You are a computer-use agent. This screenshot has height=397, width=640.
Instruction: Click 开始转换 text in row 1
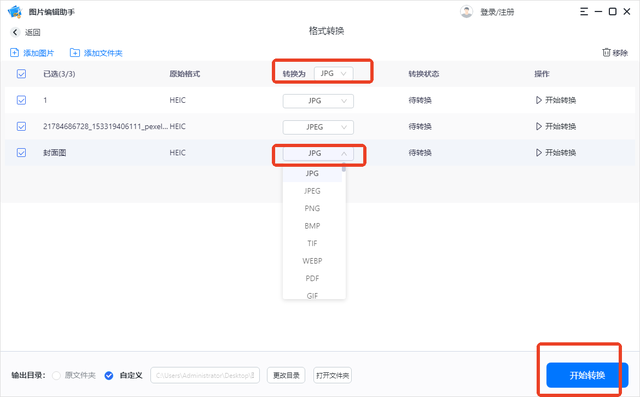click(x=560, y=100)
